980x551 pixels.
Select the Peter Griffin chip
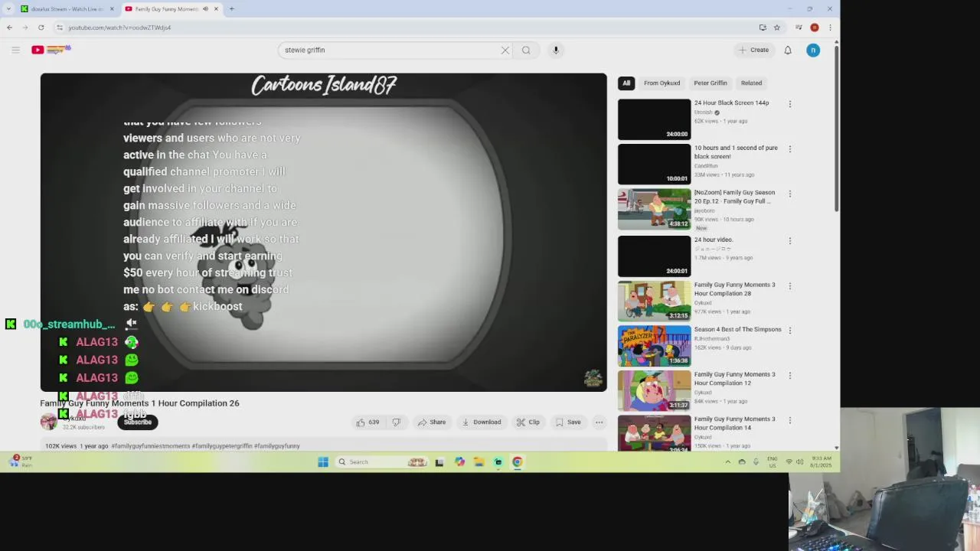click(710, 83)
